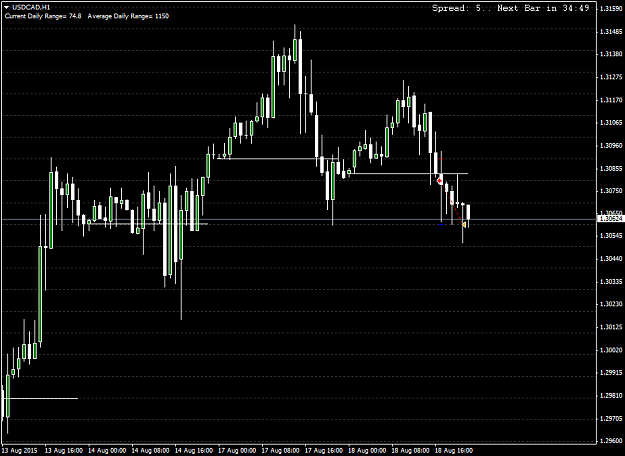Click the 13 Aug 2015 time label
Screen dimensions: 625x456
click(x=20, y=450)
